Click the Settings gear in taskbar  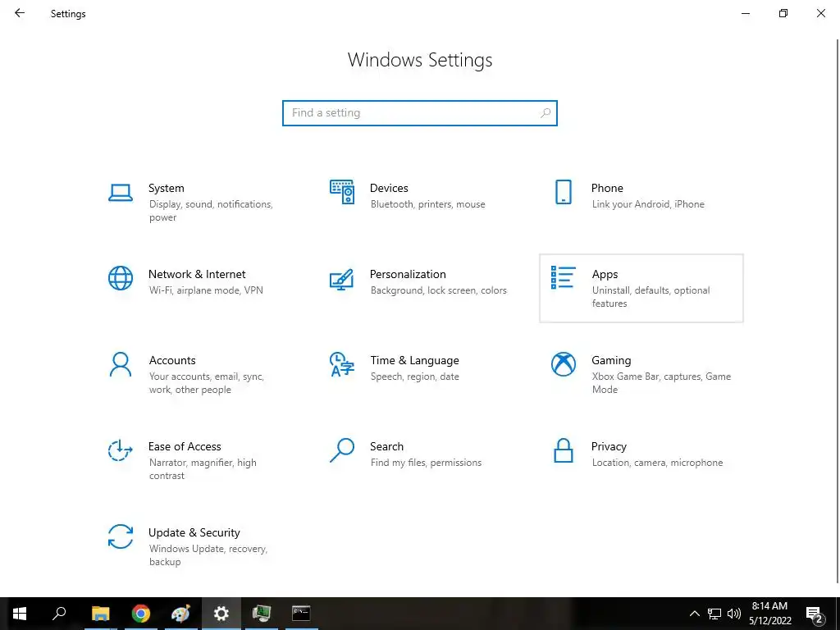pyautogui.click(x=221, y=614)
